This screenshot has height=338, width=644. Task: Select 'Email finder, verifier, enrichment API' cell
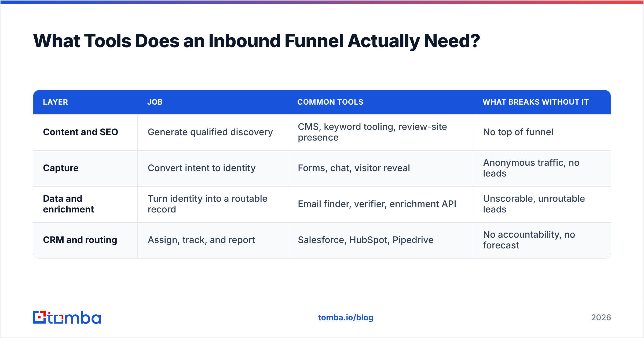click(x=380, y=204)
